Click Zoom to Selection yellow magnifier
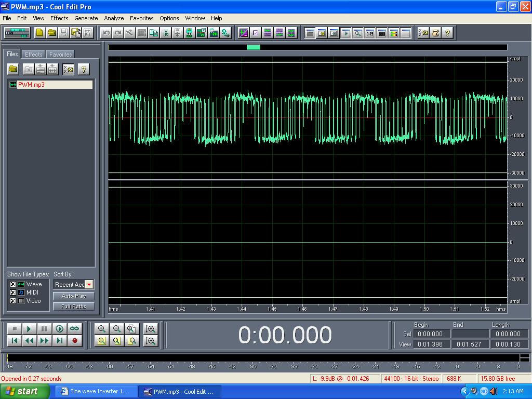This screenshot has height=399, width=532. tap(101, 341)
